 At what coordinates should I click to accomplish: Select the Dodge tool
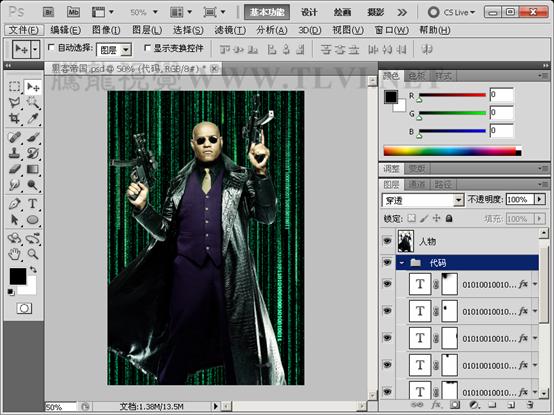(33, 184)
